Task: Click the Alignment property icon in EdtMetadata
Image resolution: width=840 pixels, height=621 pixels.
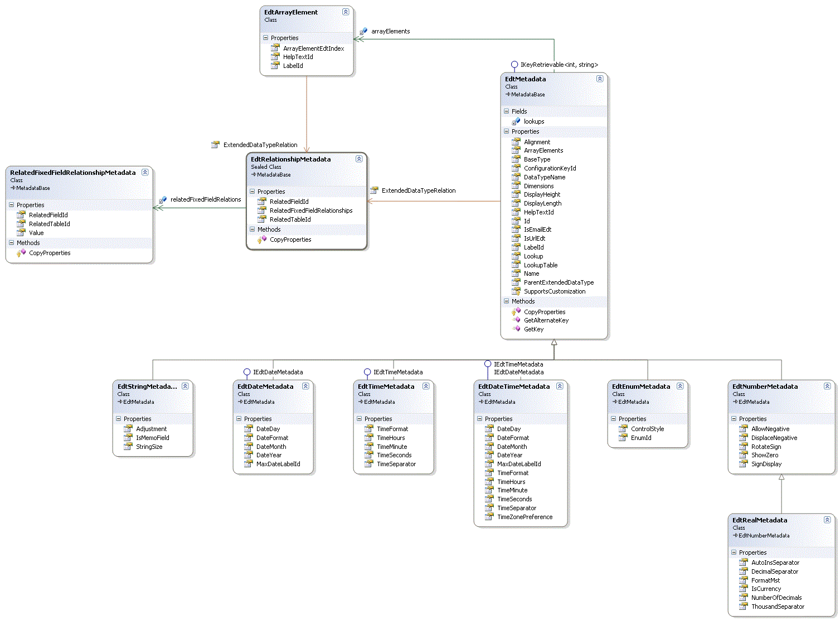Action: coord(516,141)
